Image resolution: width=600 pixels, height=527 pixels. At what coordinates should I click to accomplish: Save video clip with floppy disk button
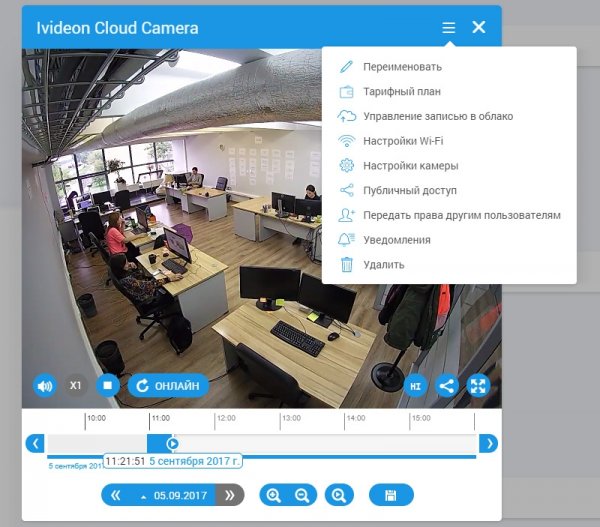point(391,495)
